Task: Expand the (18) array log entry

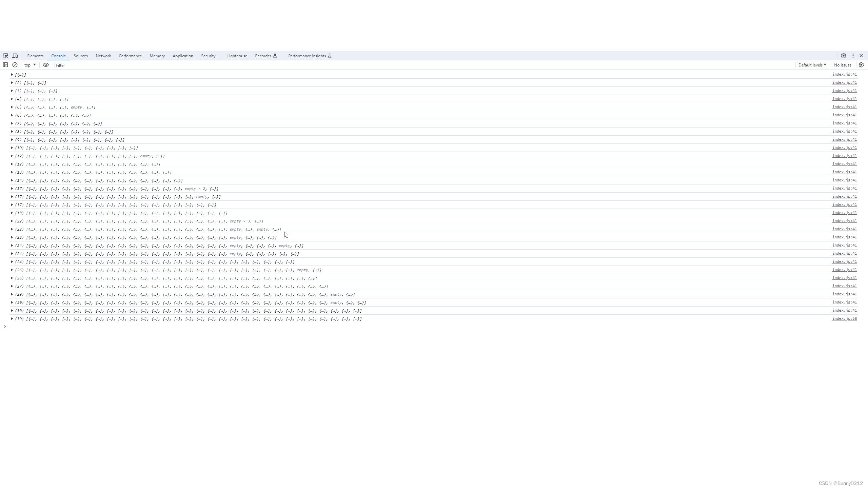Action: pyautogui.click(x=12, y=213)
